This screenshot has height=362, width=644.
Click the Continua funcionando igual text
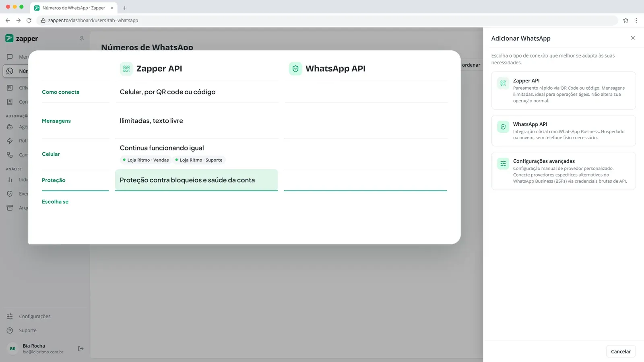pyautogui.click(x=162, y=148)
